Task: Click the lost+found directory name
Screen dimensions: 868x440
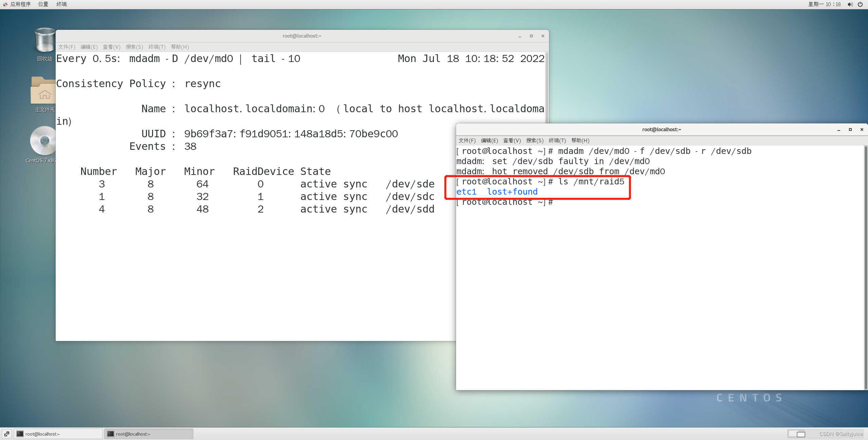Action: 512,192
